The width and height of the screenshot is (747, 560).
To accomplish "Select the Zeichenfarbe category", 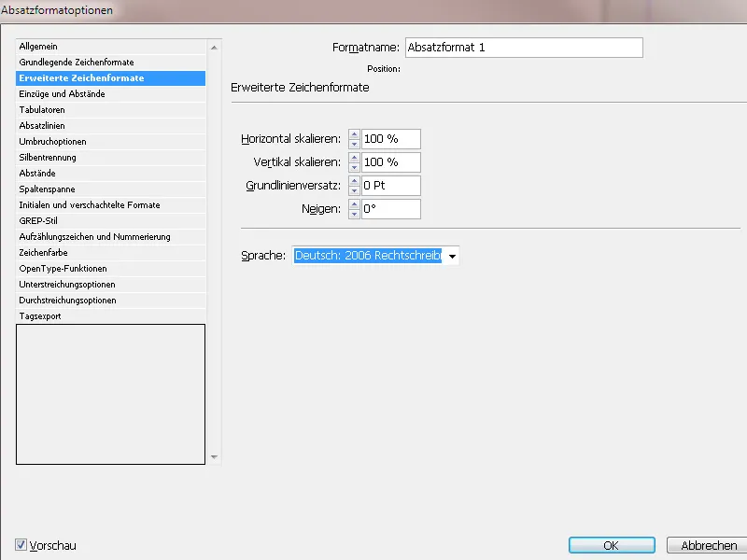I will [110, 252].
